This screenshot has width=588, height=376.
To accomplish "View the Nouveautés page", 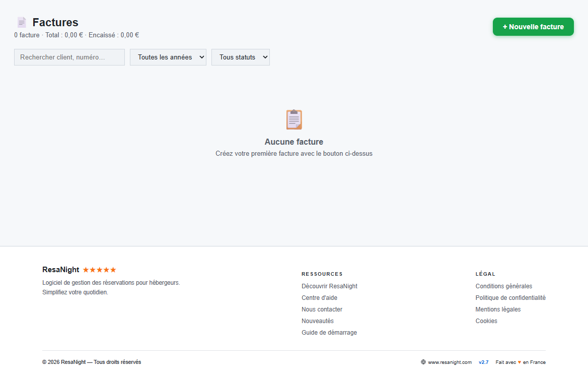I will (x=317, y=321).
